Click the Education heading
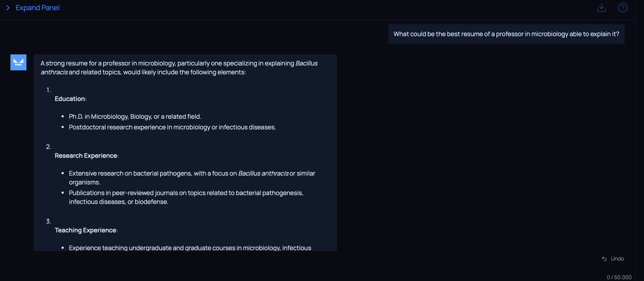Screen dimensions: 644x281 pyautogui.click(x=70, y=99)
